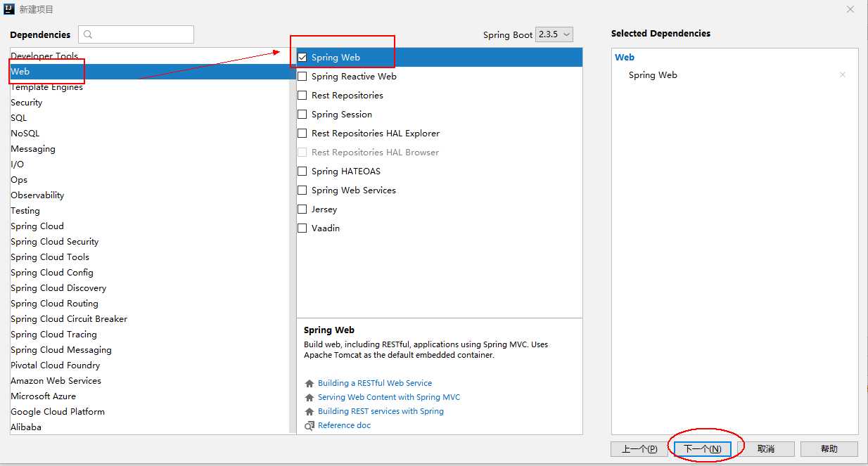Click the 下一个(N) next button

703,449
